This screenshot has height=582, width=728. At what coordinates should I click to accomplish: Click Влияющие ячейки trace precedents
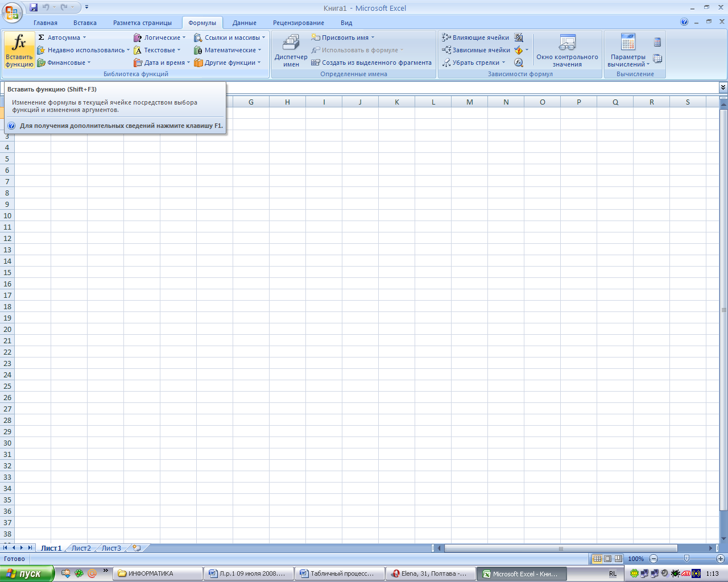click(475, 38)
